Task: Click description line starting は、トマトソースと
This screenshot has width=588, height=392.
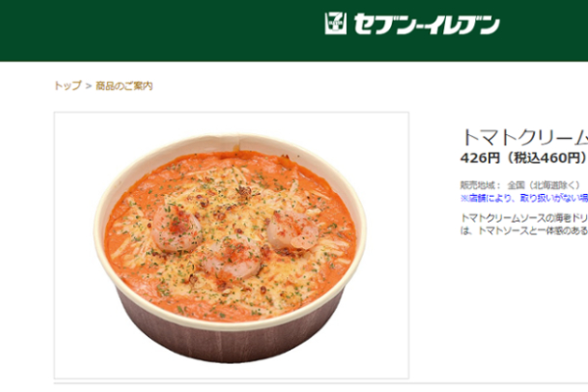Action: coord(524,230)
